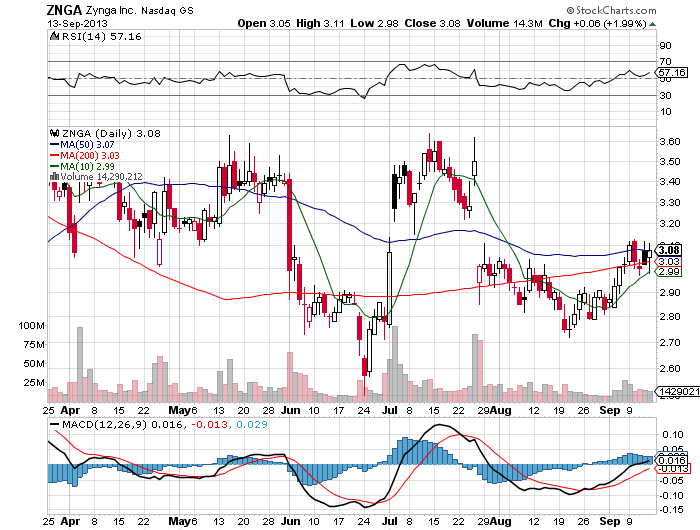Click the Close 3.08 value
Image resolution: width=700 pixels, height=530 pixels.
pyautogui.click(x=432, y=23)
